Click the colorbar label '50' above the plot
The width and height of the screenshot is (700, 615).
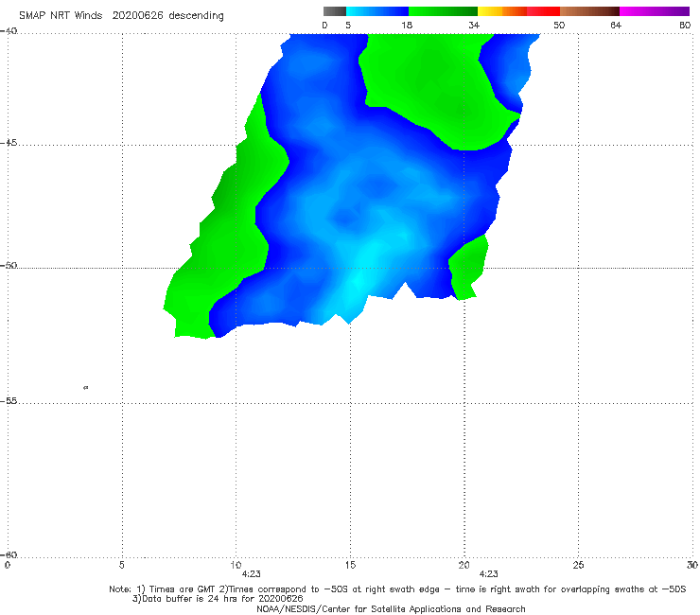pyautogui.click(x=559, y=26)
